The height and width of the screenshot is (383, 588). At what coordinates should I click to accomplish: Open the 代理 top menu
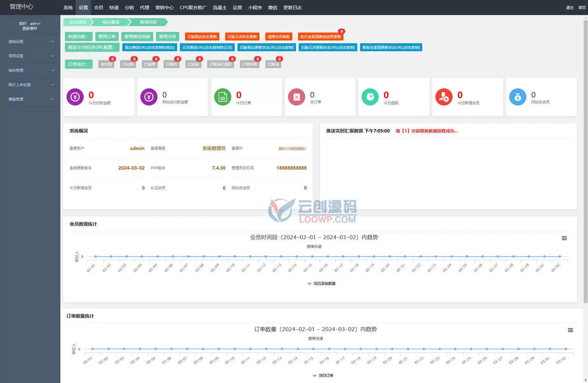tap(145, 7)
